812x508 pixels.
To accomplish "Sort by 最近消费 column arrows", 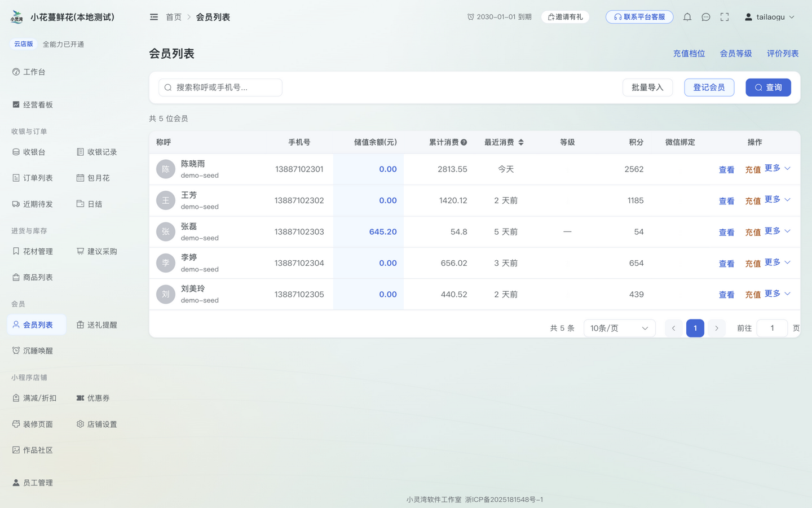I will coord(521,142).
